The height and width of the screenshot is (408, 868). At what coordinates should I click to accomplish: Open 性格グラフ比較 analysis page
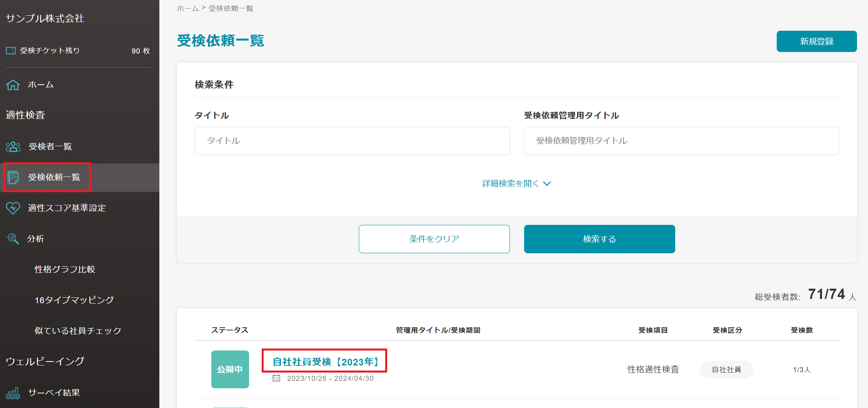pos(65,269)
